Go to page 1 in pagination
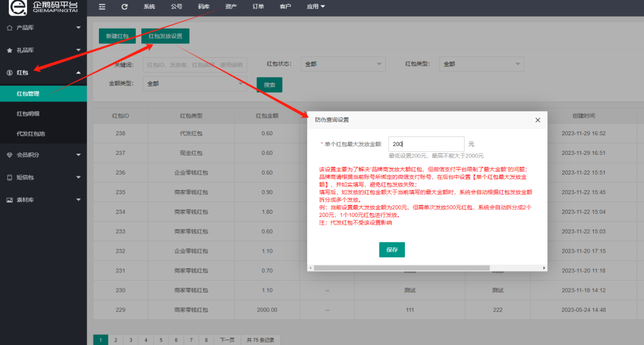Image resolution: width=644 pixels, height=345 pixels. (101, 340)
